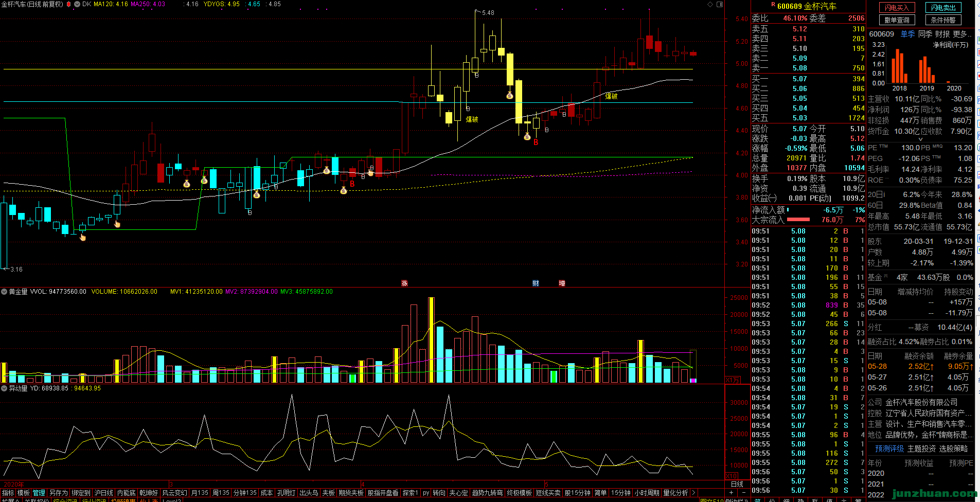The width and height of the screenshot is (980, 502).
Task: Click the plus zoom button under 日线
Action: [x=732, y=492]
